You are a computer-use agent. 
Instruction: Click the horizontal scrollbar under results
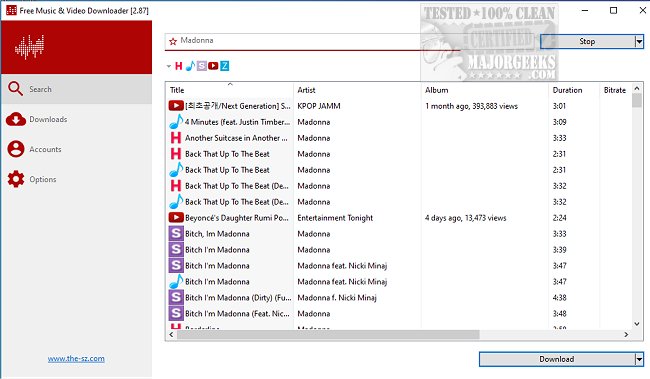point(328,334)
